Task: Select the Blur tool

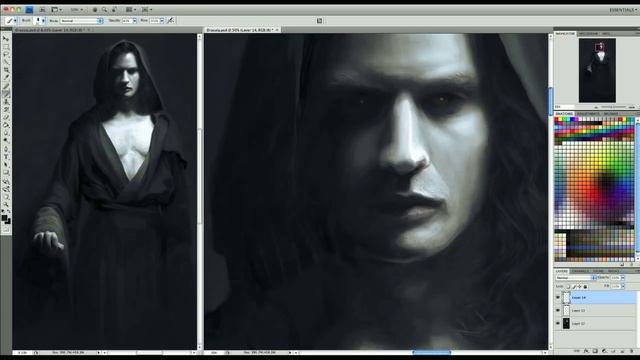Action: (x=6, y=133)
